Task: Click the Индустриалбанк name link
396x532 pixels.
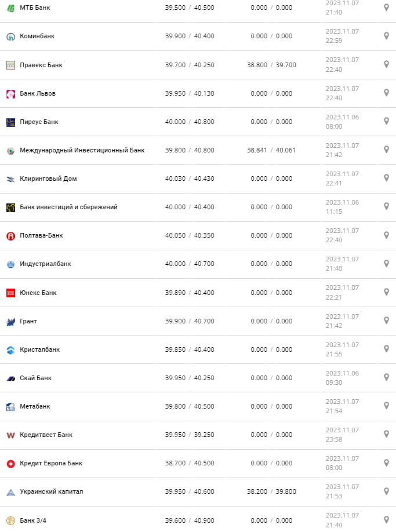Action: point(45,264)
